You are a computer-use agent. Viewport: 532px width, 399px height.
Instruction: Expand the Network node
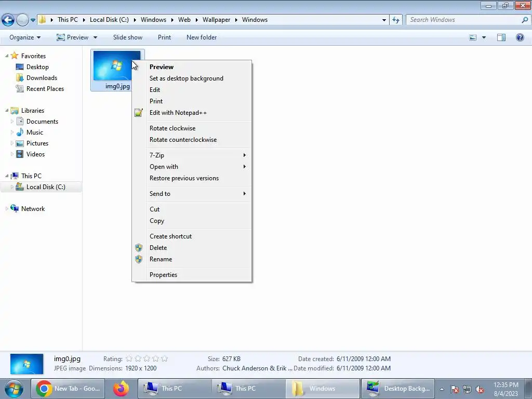pyautogui.click(x=7, y=209)
